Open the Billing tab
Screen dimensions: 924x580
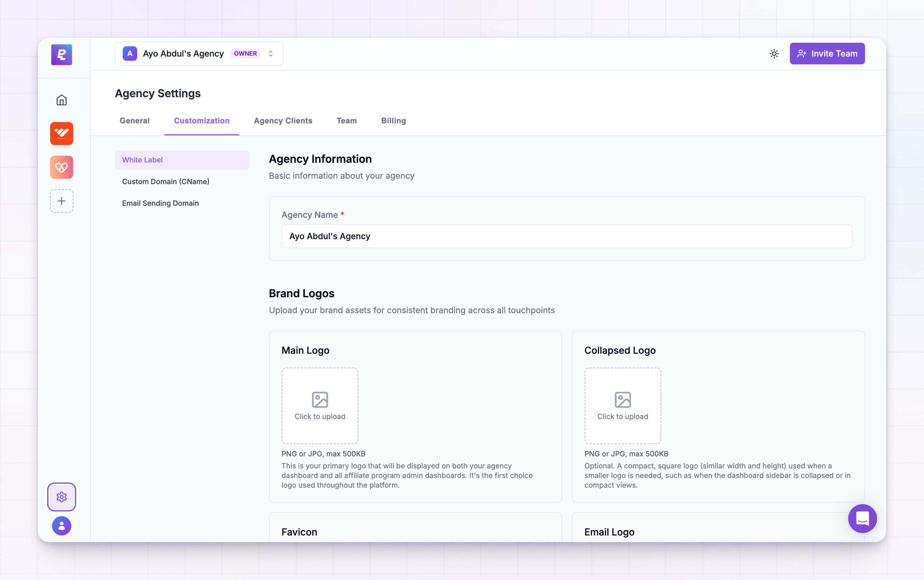pyautogui.click(x=393, y=121)
